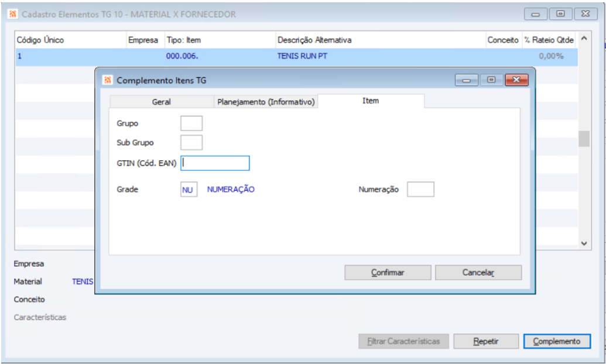Click the % Rateio Qtde column header
Viewport: 606px width, 364px height.
coord(549,40)
